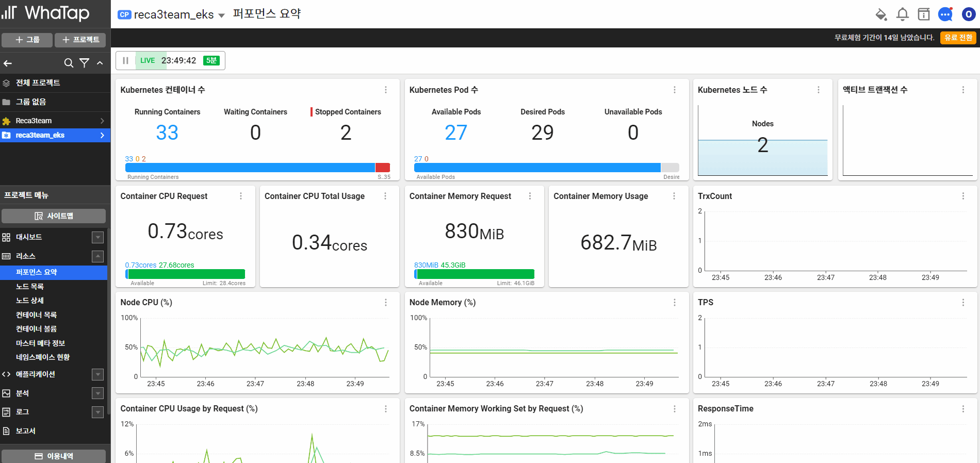This screenshot has height=463, width=980.
Task: Open Container Memory Request options menu
Action: [x=530, y=196]
